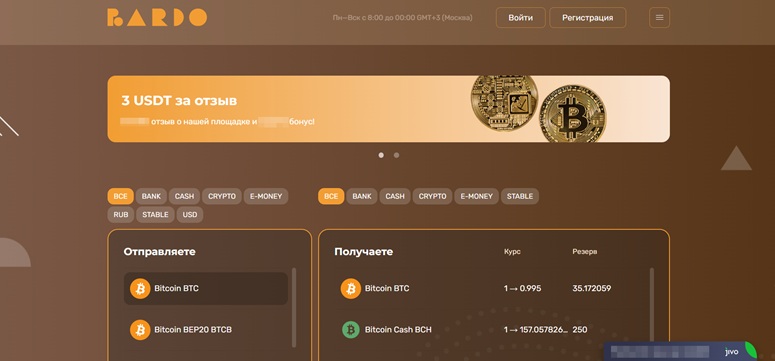Click the Отправляете heading
Screen dimensions: 775x361
160,252
